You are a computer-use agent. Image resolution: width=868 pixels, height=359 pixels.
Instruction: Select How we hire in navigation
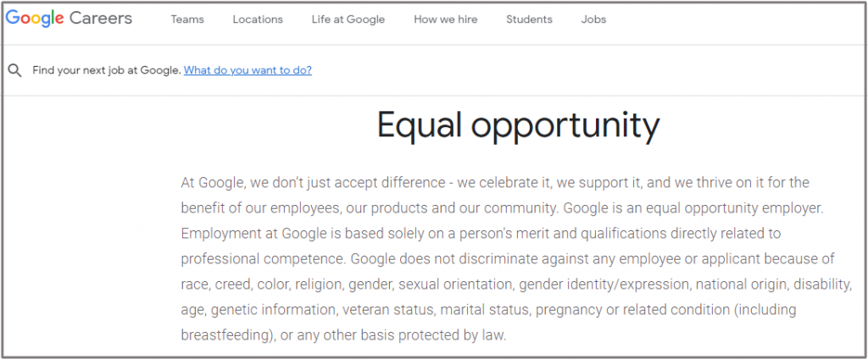445,19
